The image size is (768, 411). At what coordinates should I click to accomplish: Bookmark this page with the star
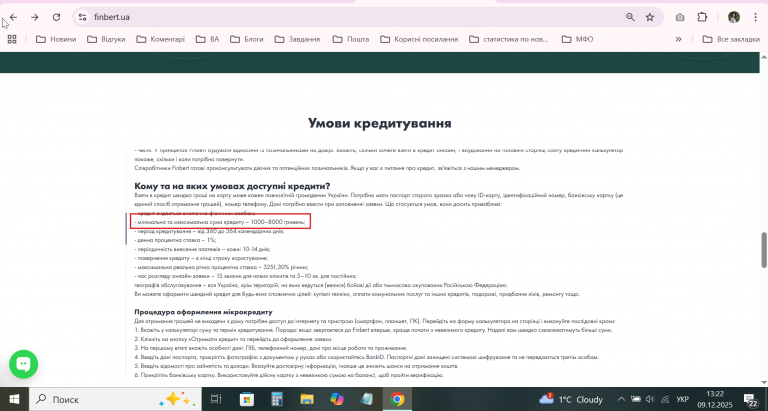coord(650,17)
